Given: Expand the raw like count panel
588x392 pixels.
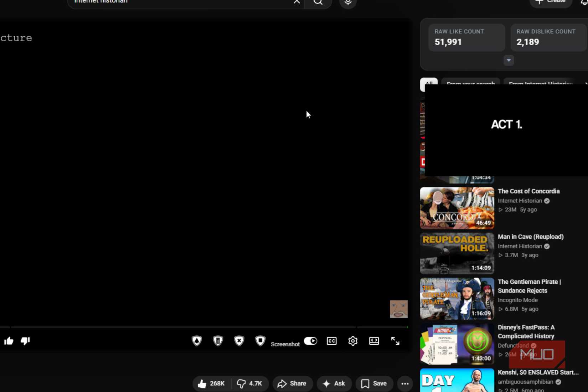Looking at the screenshot, I should [x=509, y=60].
